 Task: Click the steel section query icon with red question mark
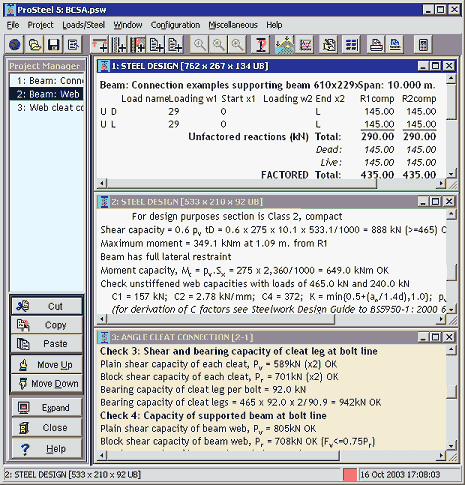point(261,44)
